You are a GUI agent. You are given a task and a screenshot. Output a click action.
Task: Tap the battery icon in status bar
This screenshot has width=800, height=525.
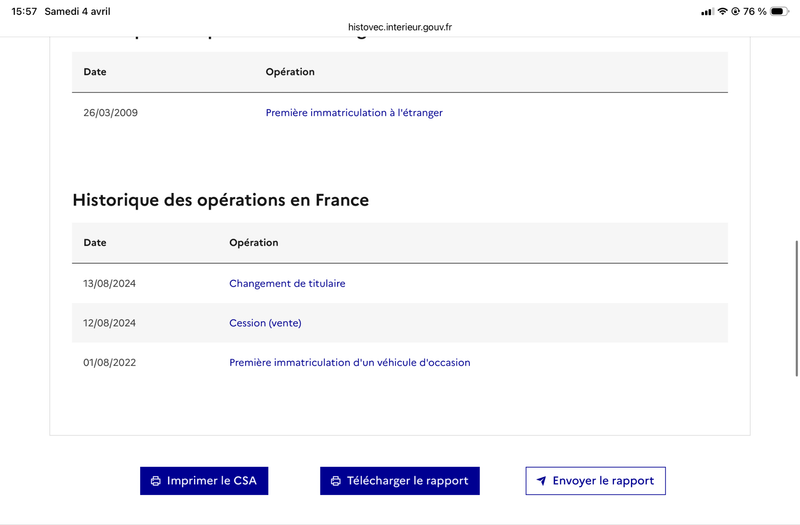pyautogui.click(x=779, y=11)
